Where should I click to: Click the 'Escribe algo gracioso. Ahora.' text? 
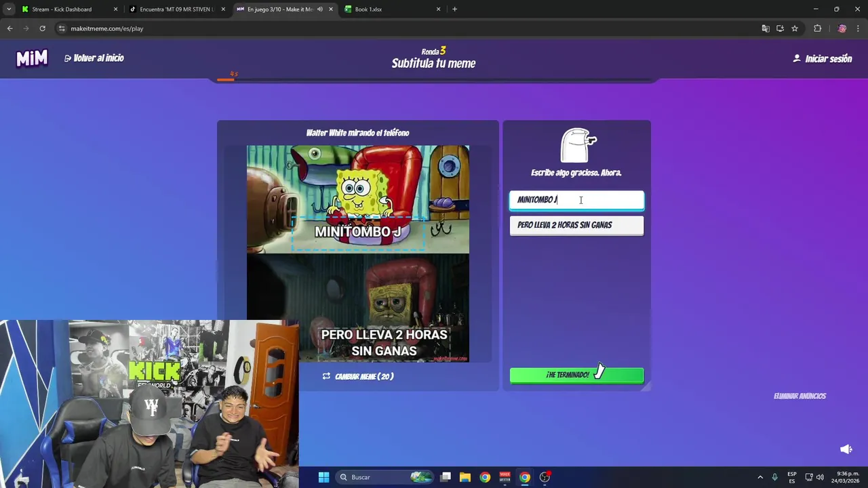576,173
